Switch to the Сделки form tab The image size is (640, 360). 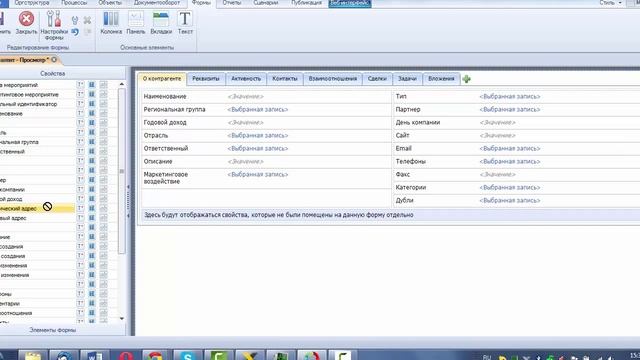point(377,79)
